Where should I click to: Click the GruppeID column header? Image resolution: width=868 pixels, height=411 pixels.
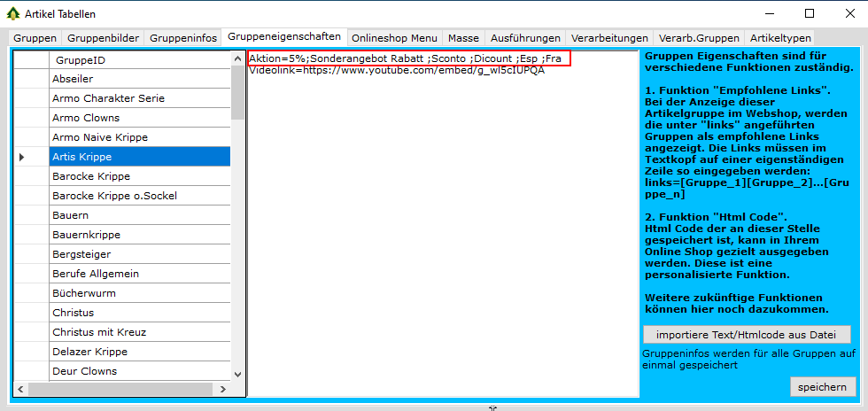pyautogui.click(x=139, y=59)
